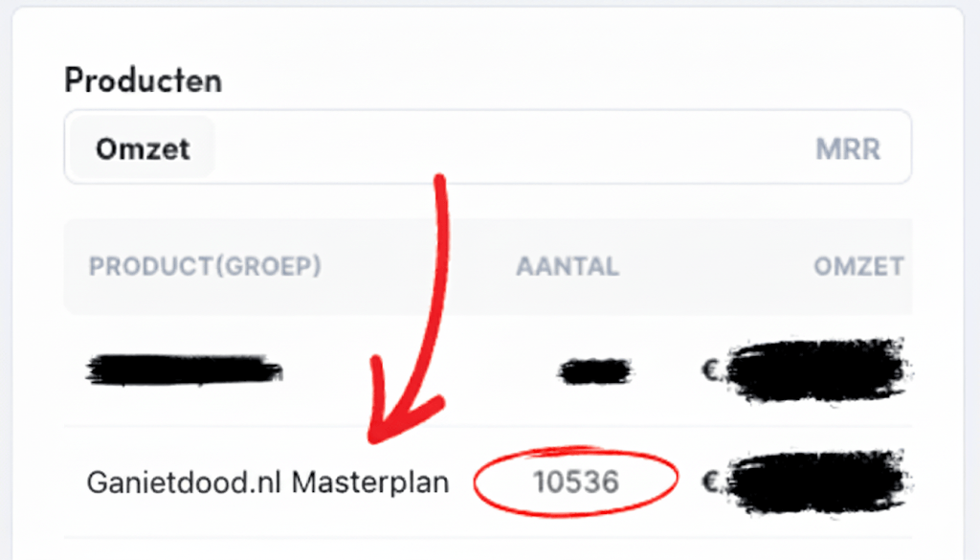
Task: Click the blacked-out revenue in first row
Action: (x=815, y=371)
